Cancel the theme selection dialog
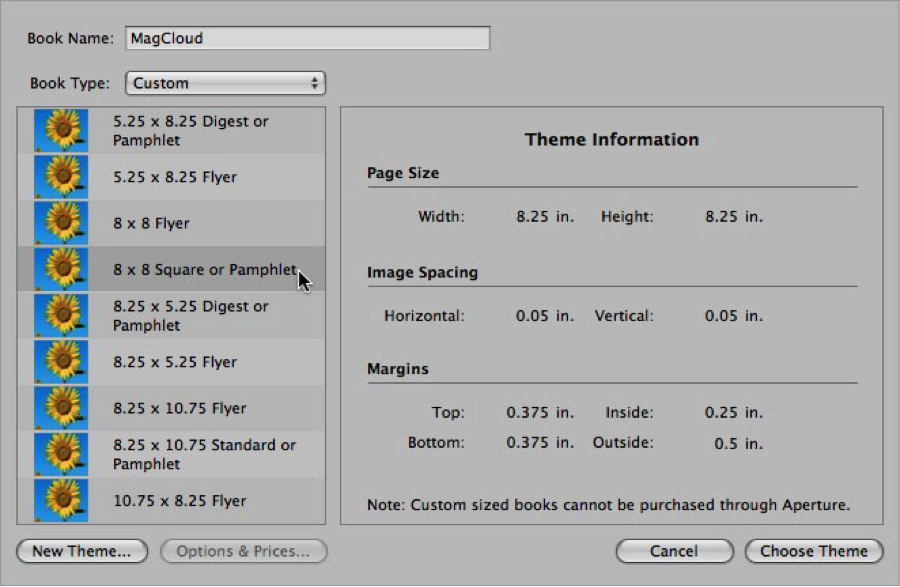The image size is (900, 587). (674, 551)
